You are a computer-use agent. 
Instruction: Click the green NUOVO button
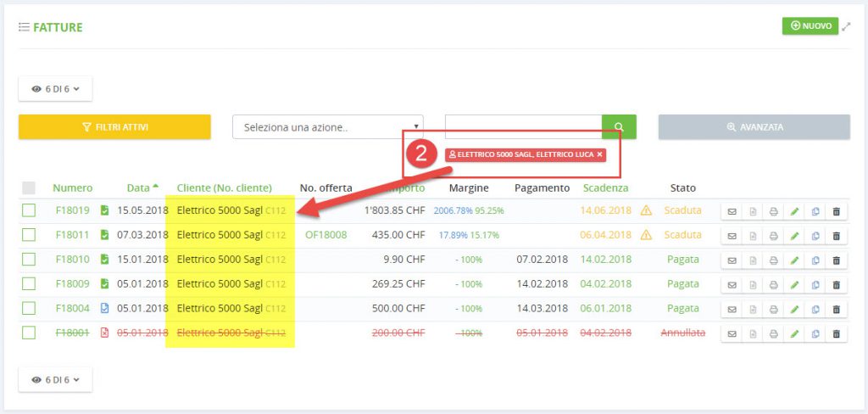coord(810,26)
